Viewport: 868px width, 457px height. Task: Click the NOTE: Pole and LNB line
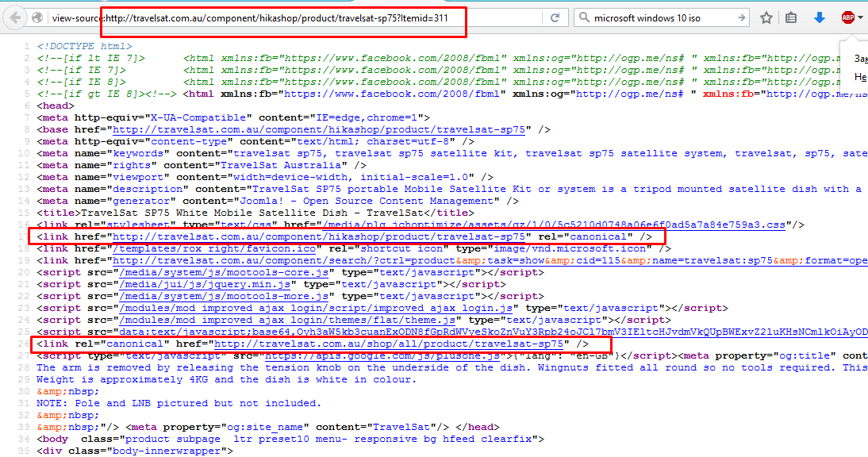(179, 403)
